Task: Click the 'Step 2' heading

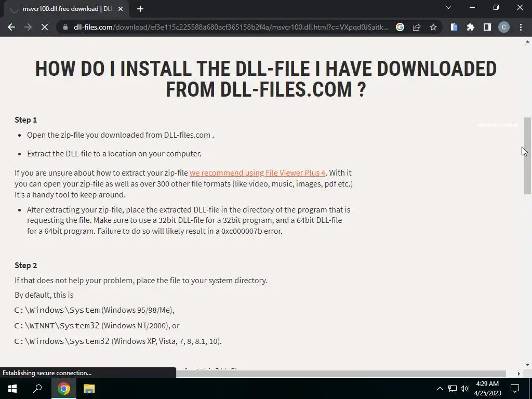Action: 26,265
